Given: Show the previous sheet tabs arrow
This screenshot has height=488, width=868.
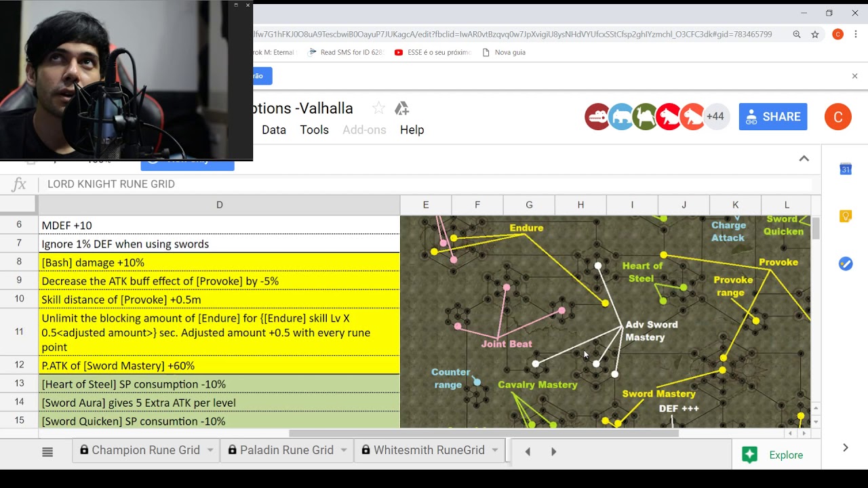Looking at the screenshot, I should click(x=528, y=451).
